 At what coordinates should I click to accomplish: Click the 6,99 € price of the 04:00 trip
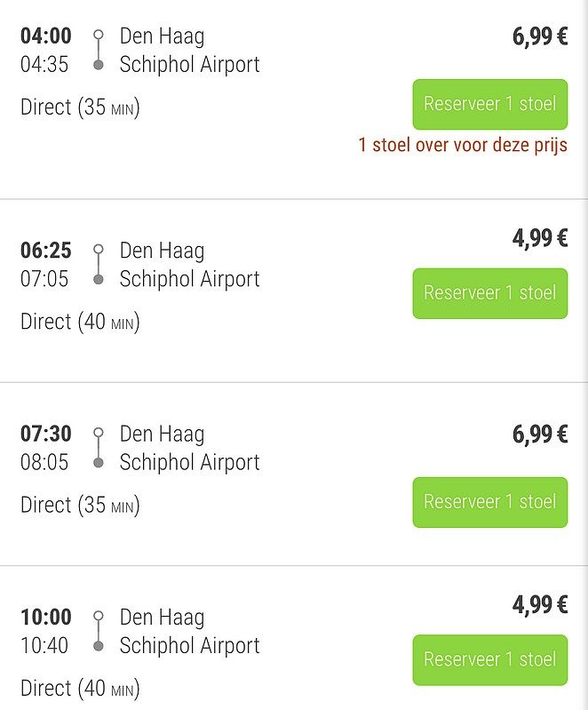pyautogui.click(x=540, y=36)
